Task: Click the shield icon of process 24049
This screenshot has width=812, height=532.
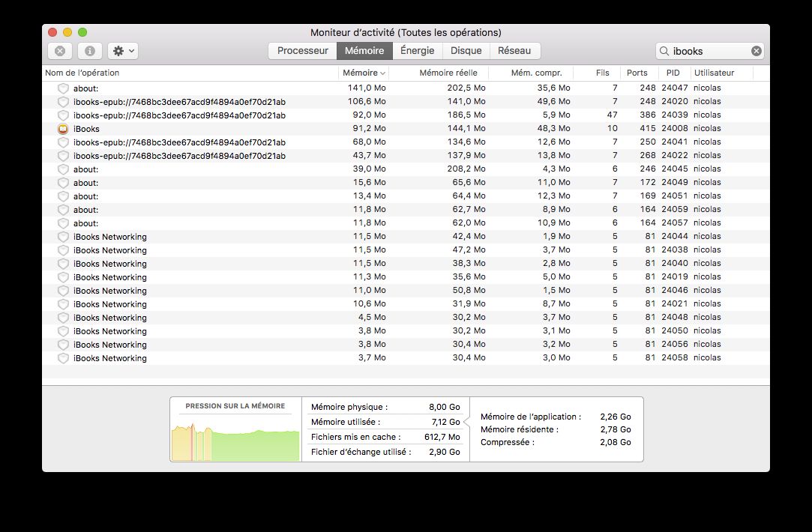Action: pos(63,182)
